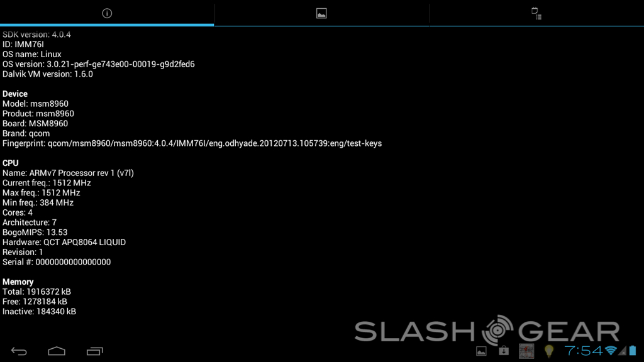Screen dimensions: 644x362
Task: Select the Fingerprint build string line
Action: click(x=192, y=143)
